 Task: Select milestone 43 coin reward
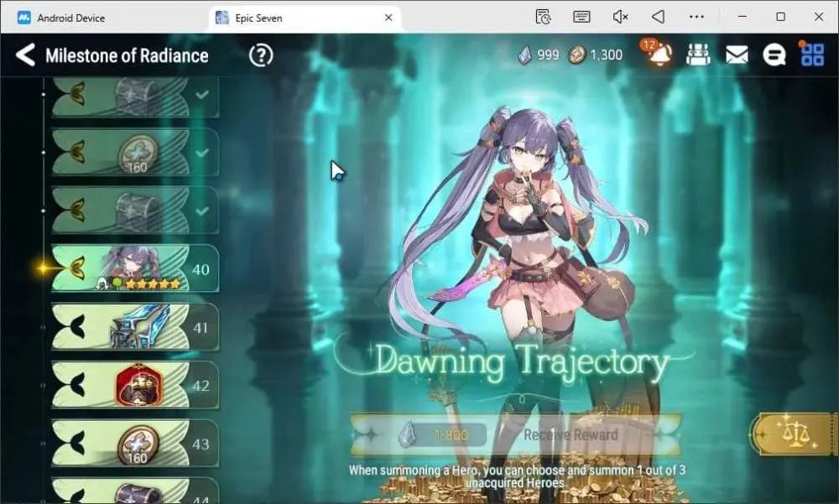coord(135,444)
